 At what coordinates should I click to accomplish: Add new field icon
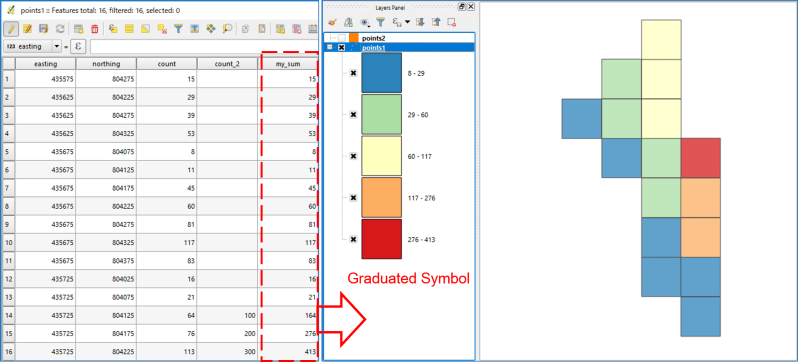(280, 29)
